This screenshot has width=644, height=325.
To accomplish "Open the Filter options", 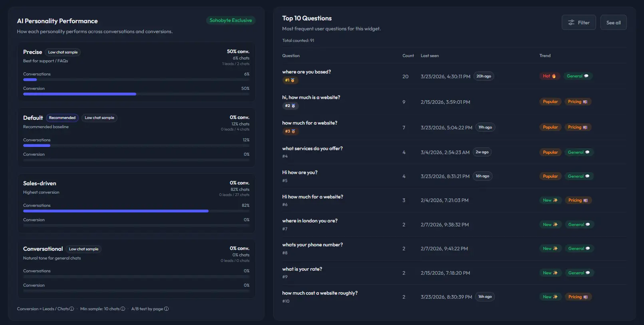I will 578,22.
